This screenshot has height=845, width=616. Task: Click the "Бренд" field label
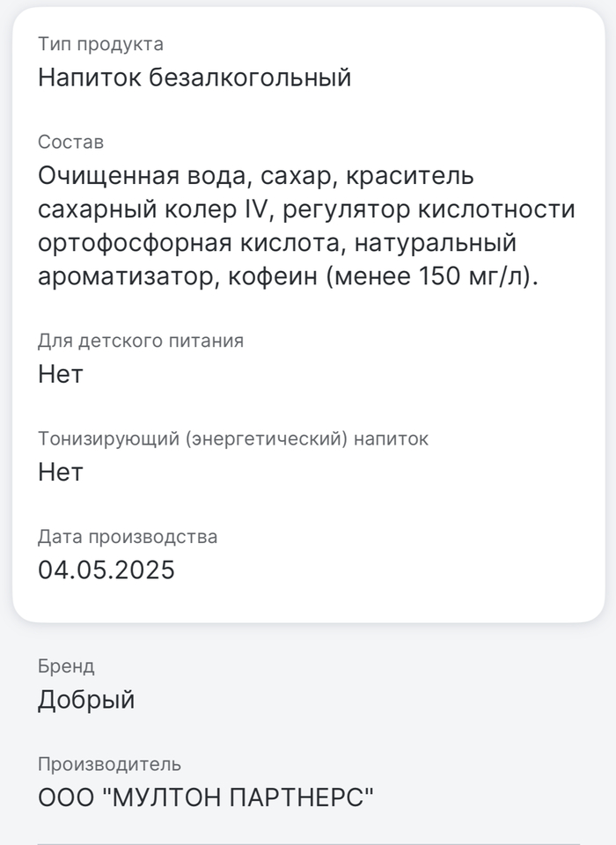pos(66,666)
